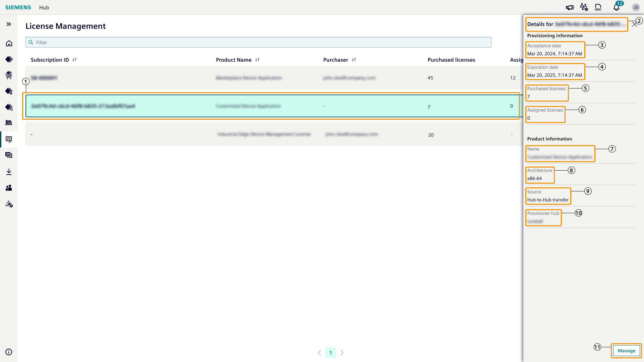The image size is (644, 362).
Task: Expand the left sidebar navigation
Action: pyautogui.click(x=9, y=24)
